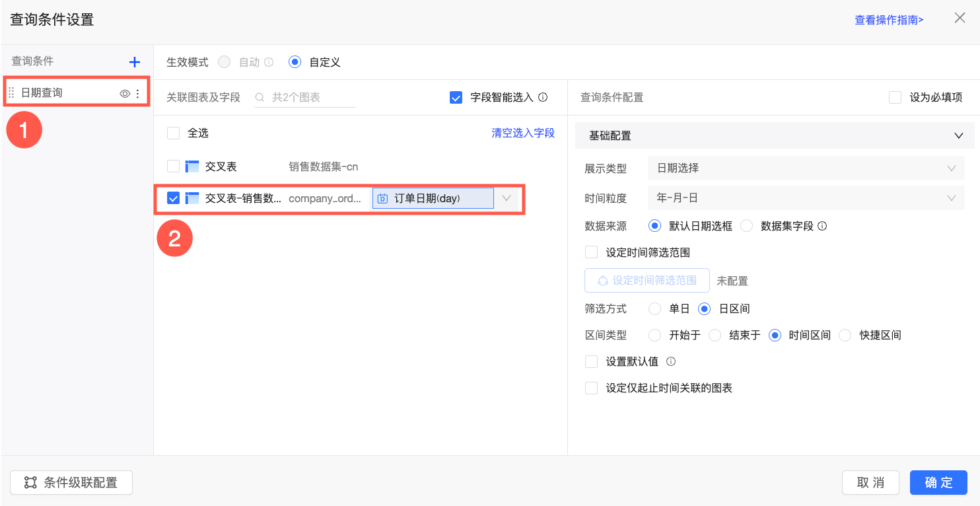Confirm with the 确定 button
The height and width of the screenshot is (506, 980).
[x=938, y=483]
